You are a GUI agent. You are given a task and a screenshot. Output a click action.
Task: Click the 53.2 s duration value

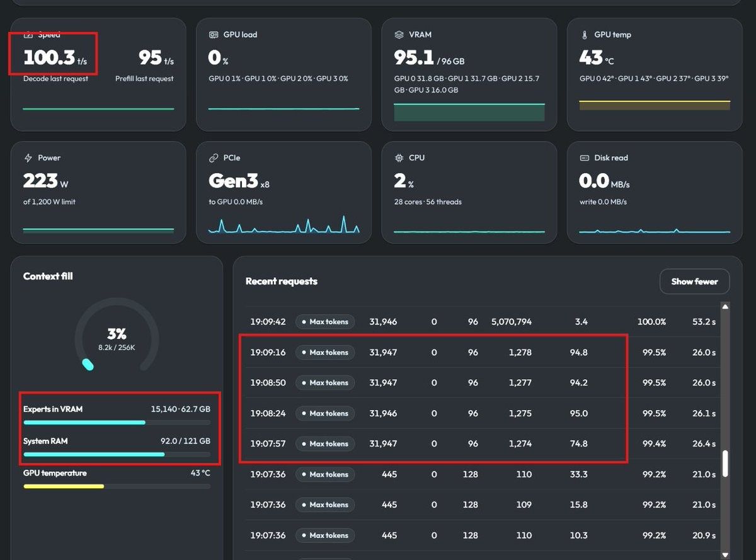(x=704, y=322)
